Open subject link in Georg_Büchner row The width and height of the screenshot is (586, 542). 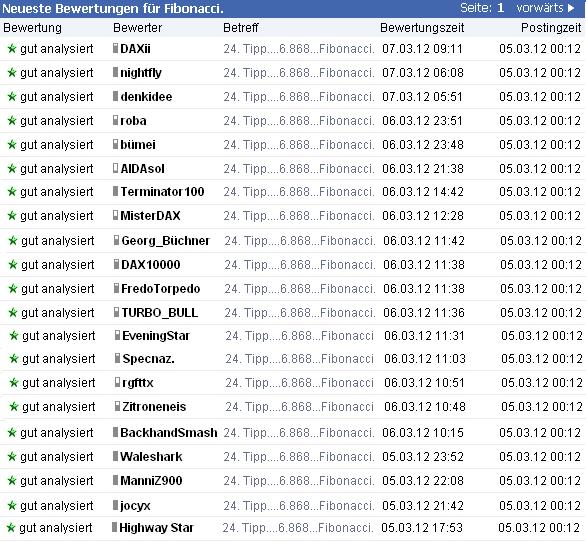300,240
